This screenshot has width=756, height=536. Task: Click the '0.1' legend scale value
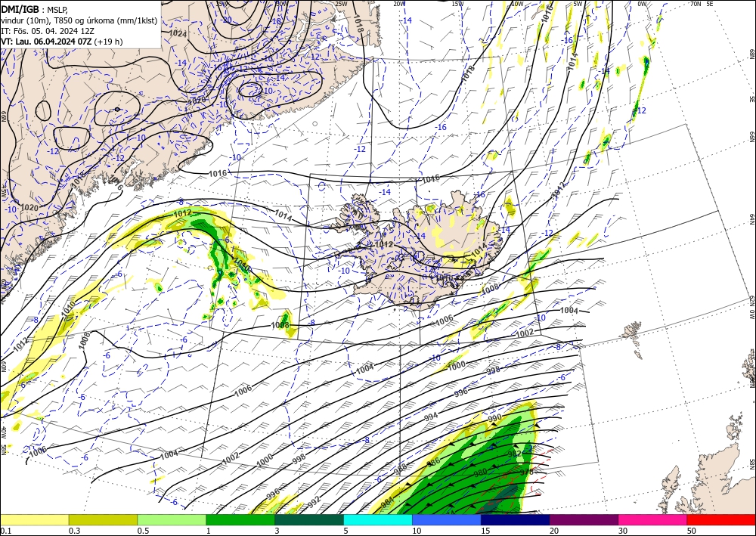tap(5, 531)
